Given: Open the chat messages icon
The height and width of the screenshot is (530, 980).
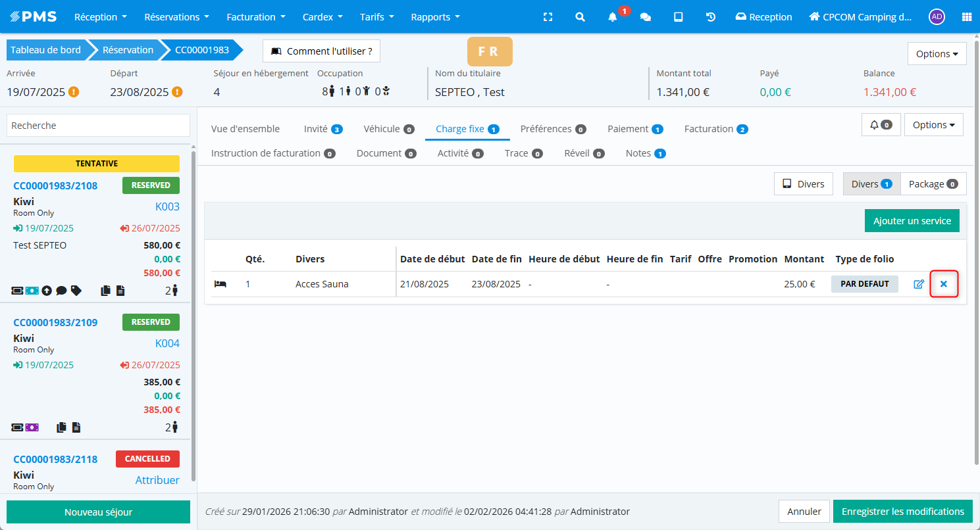Looking at the screenshot, I should (646, 17).
